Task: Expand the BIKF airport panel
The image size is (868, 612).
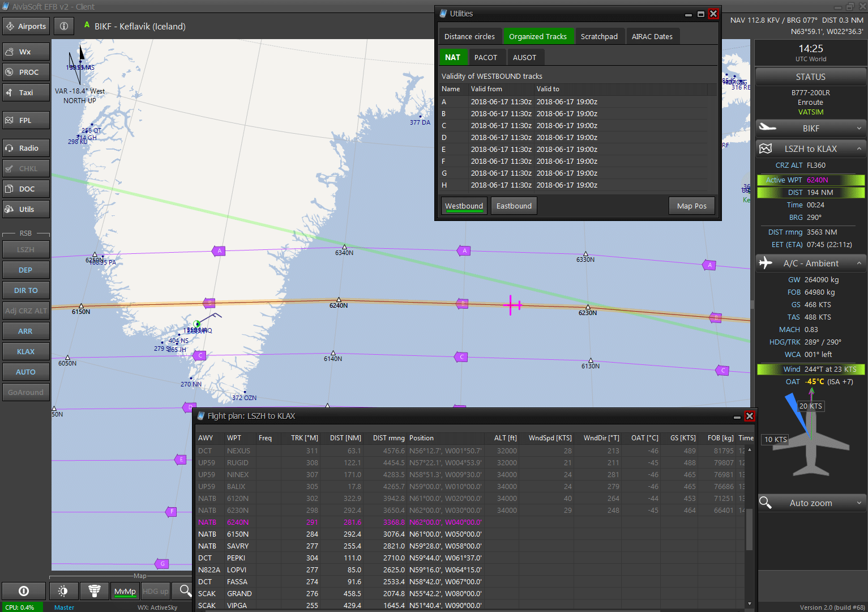Action: coord(810,128)
